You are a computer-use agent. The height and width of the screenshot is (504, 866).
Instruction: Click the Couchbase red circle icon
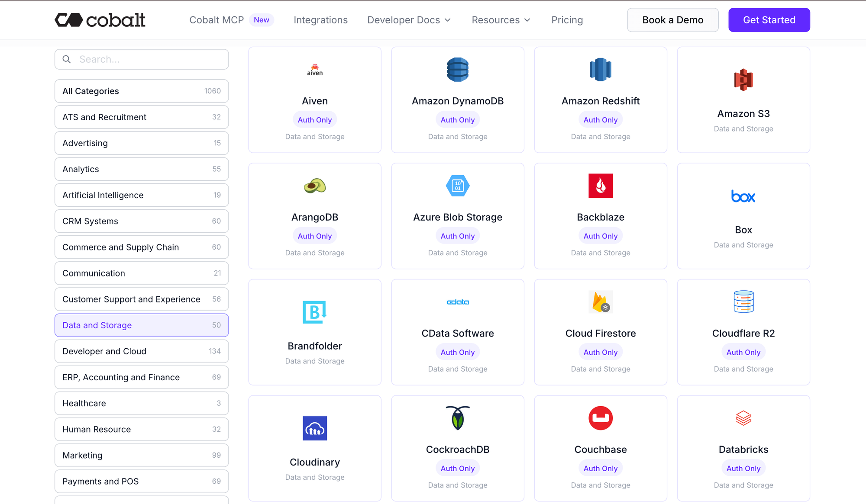[x=601, y=418]
